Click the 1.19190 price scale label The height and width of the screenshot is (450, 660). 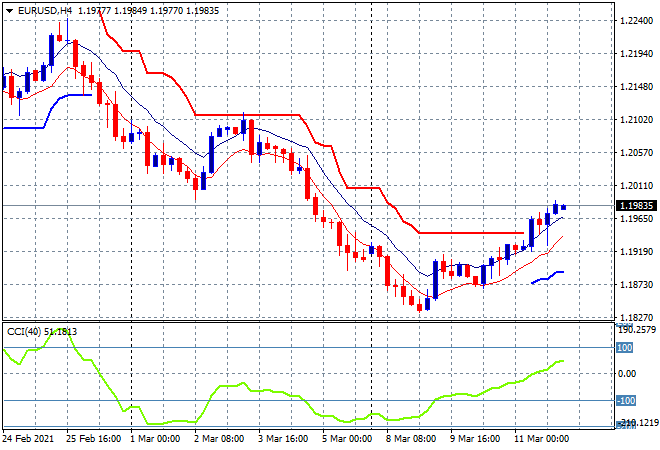click(637, 252)
